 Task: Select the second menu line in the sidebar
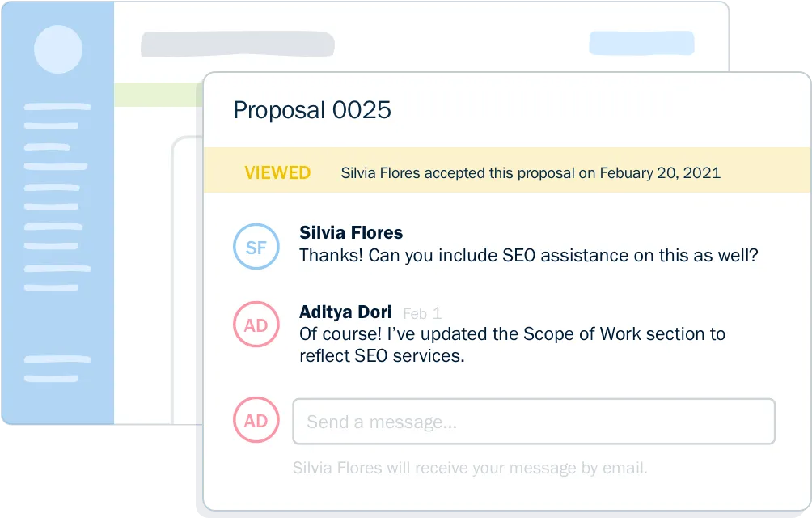point(53,126)
